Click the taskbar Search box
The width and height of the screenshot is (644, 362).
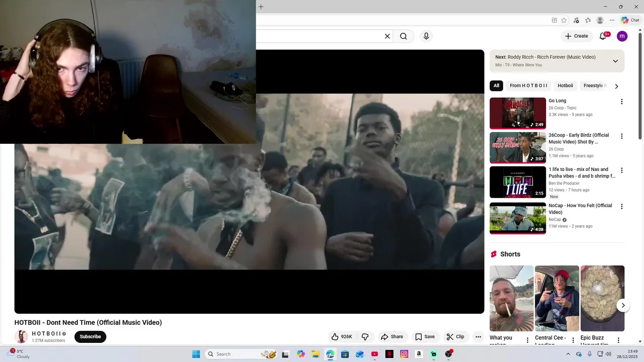click(242, 354)
